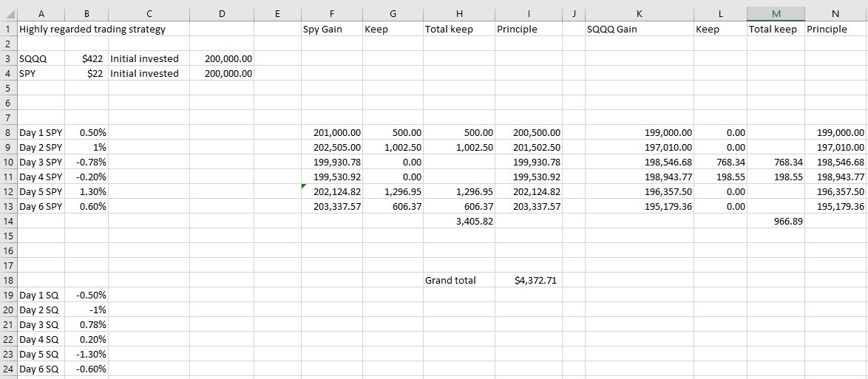Select column N header
The image size is (868, 379).
836,14
